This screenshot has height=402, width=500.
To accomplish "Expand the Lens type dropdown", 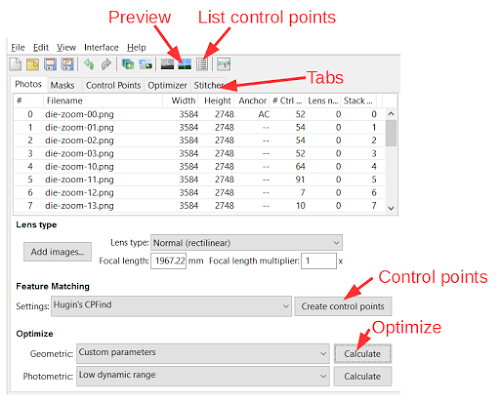I will (247, 243).
